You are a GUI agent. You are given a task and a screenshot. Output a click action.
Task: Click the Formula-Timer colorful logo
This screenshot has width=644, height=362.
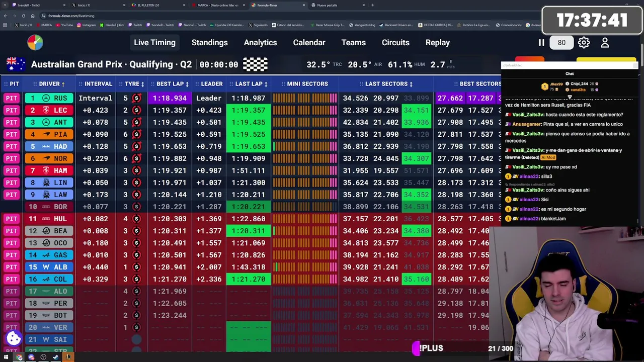pos(35,43)
